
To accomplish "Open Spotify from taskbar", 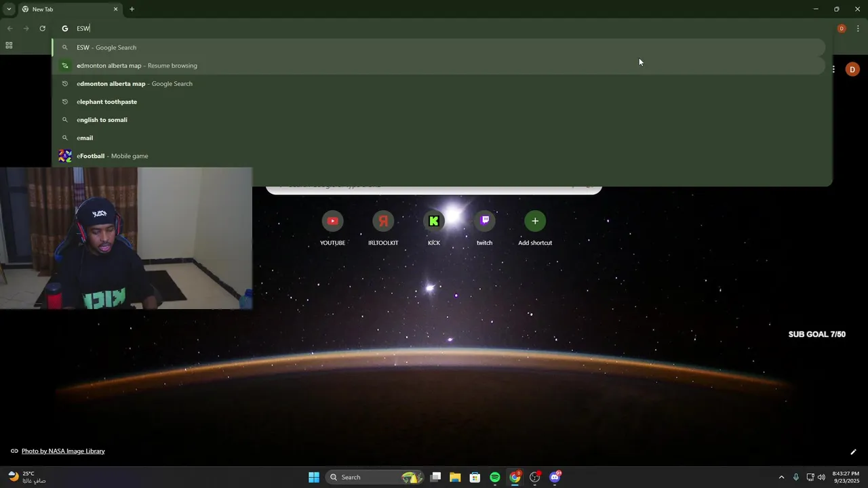I will (x=495, y=477).
